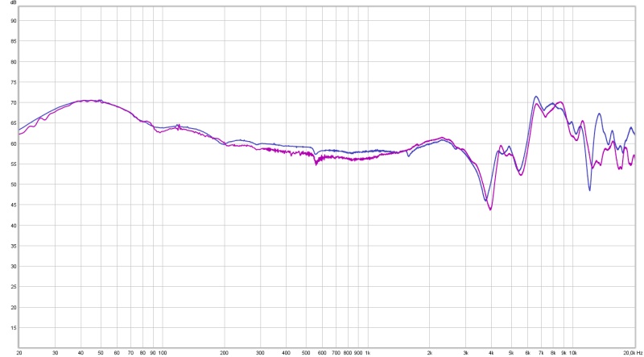Click the '200' frequency axis label

(224, 352)
